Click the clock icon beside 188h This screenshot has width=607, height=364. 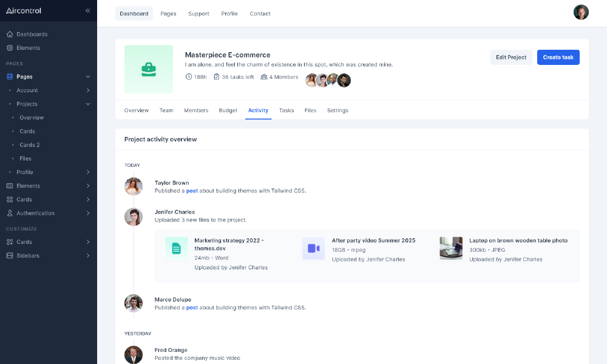(189, 77)
